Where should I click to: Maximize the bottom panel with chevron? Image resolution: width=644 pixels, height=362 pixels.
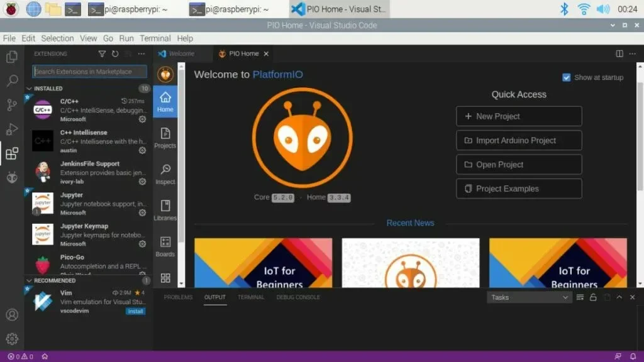[619, 297]
